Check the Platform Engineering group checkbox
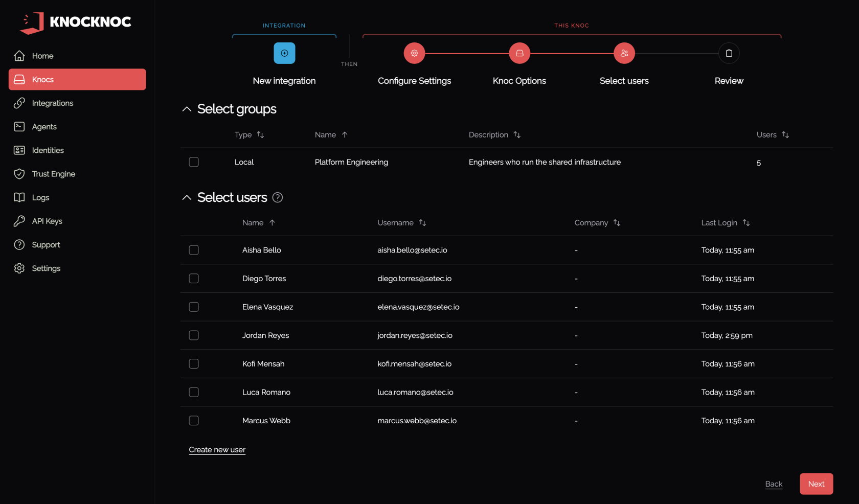 (194, 162)
